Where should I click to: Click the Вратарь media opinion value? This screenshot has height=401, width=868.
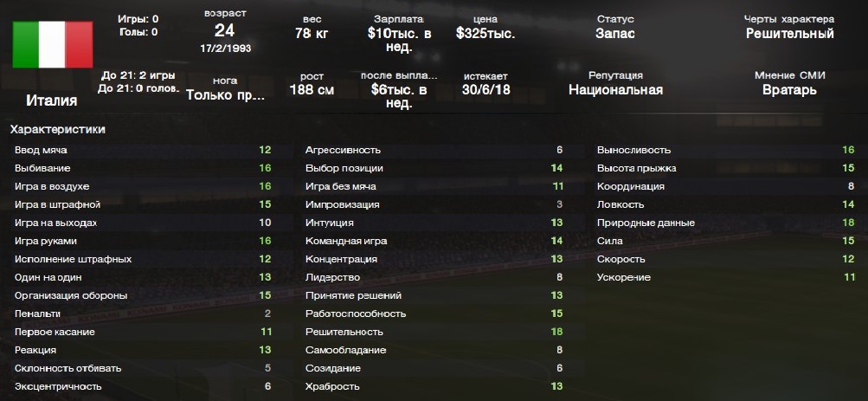point(789,90)
